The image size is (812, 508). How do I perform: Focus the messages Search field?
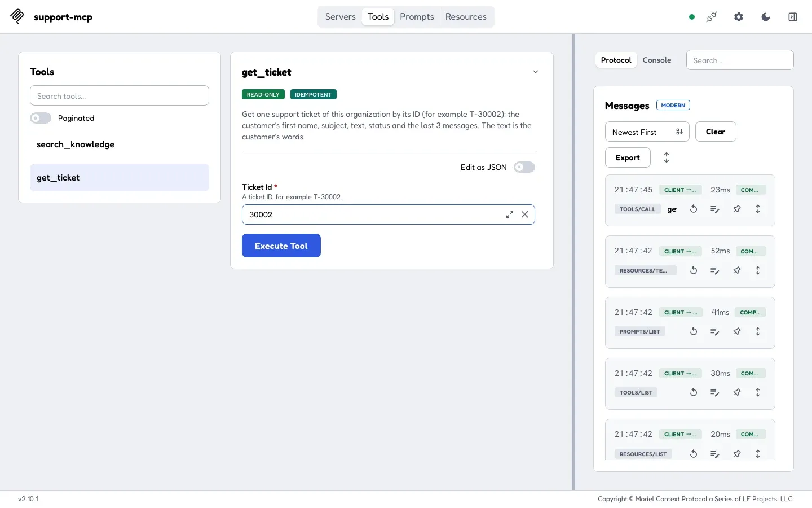(740, 60)
